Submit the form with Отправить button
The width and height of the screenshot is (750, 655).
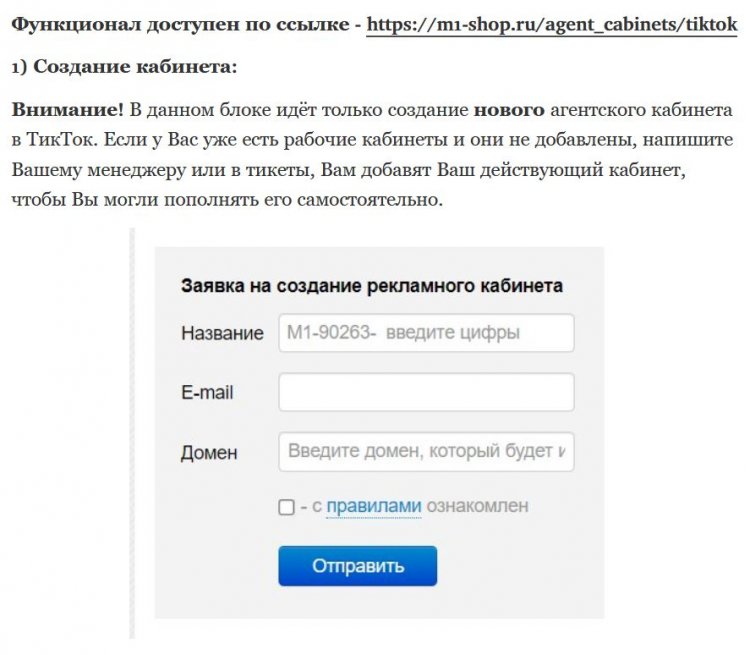tap(358, 566)
